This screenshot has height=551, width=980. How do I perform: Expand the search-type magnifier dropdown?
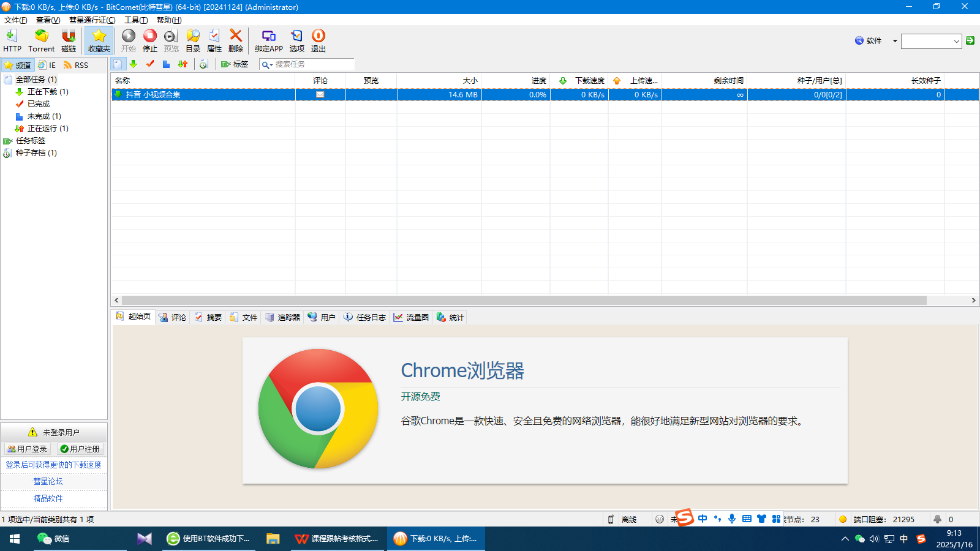266,65
